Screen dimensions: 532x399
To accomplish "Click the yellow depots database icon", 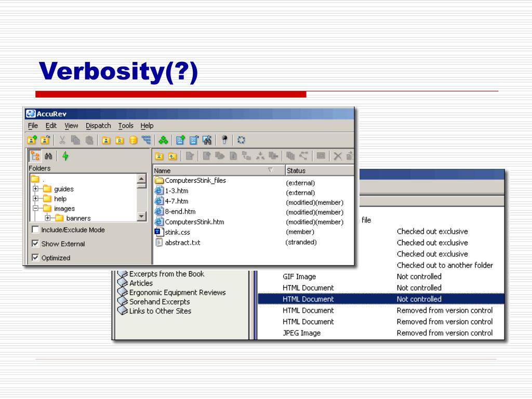I will point(133,140).
